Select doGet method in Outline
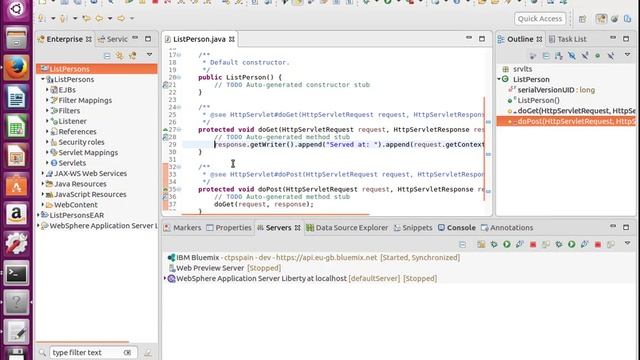 click(x=571, y=111)
